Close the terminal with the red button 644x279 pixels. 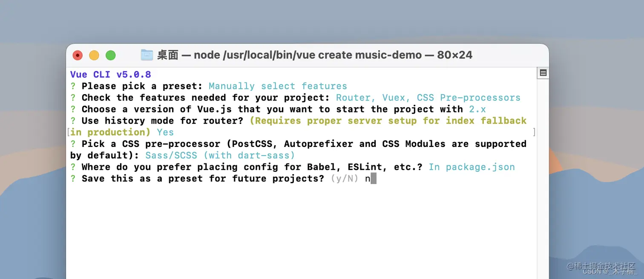point(78,55)
